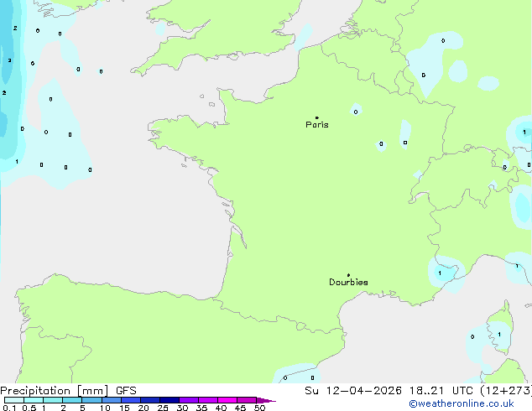The height and width of the screenshot is (411, 532).
Task: Pick the pale cyan swatch above label 0.1
Action: 13,400
